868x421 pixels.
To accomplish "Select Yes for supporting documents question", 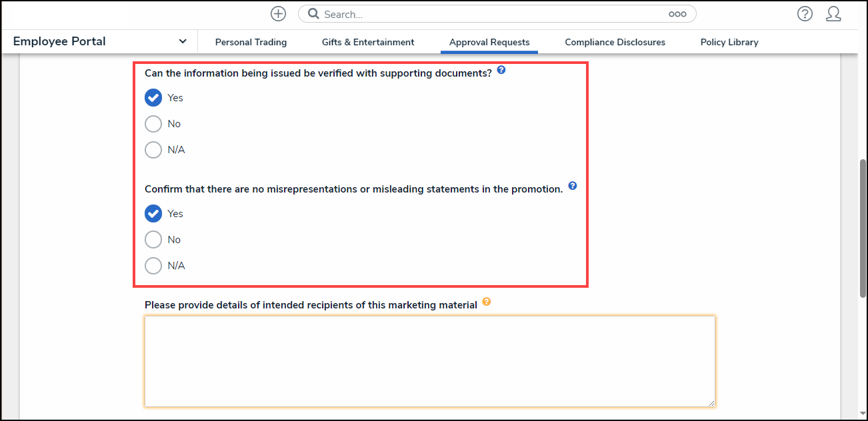I will coord(153,98).
